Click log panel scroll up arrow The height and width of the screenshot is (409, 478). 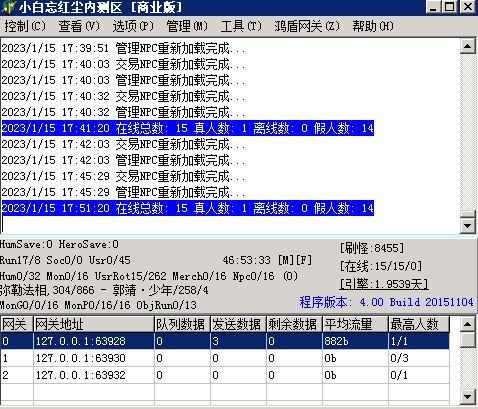coord(467,46)
